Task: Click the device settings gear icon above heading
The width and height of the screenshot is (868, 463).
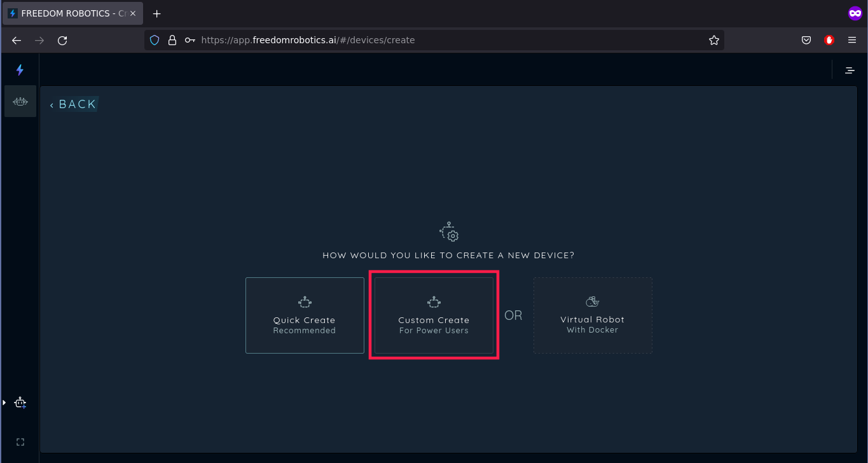Action: click(x=449, y=232)
